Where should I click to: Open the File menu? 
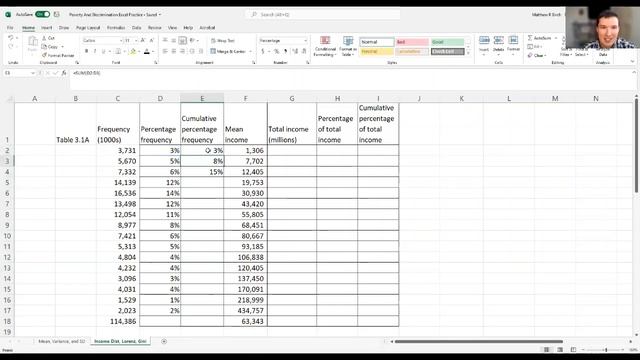tap(10, 28)
